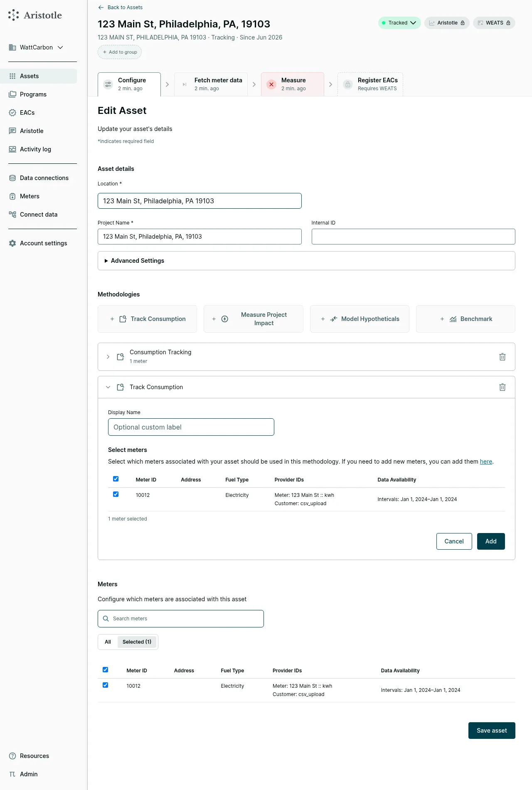The width and height of the screenshot is (532, 790).
Task: Add Measure Project Impact methodology
Action: coord(254,319)
